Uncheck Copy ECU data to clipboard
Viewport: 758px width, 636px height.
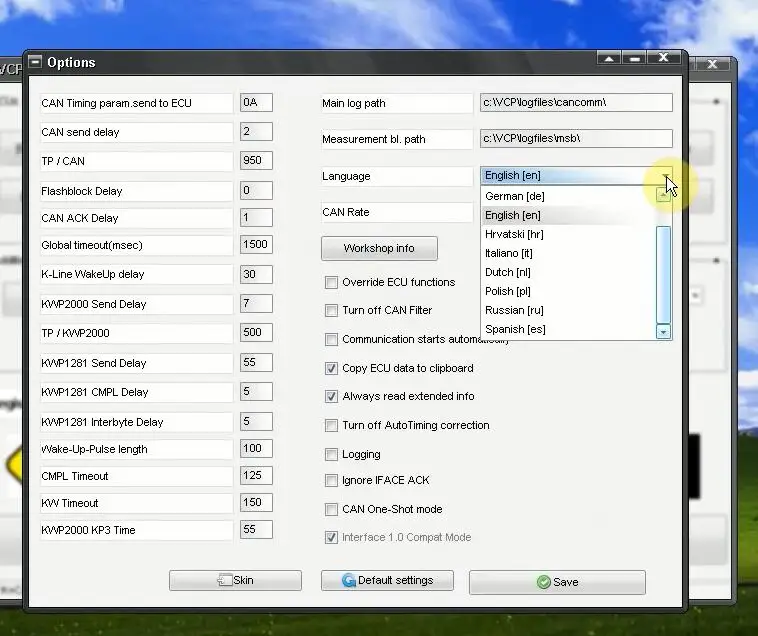[x=331, y=368]
